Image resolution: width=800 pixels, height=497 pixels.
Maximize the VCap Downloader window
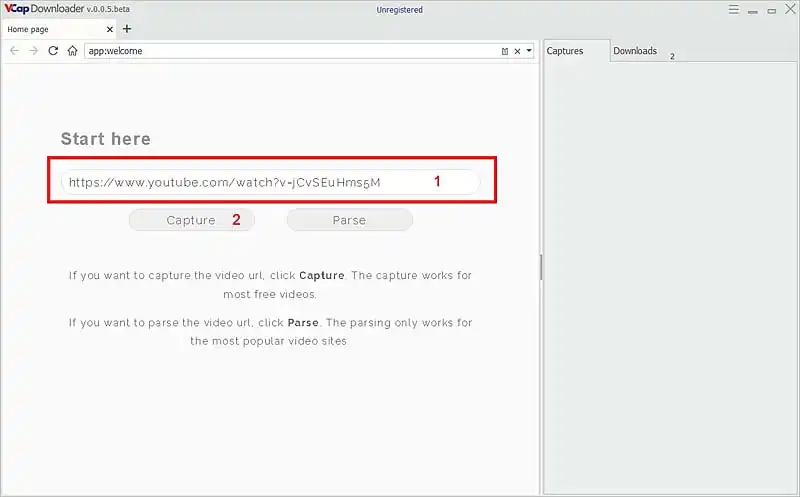pyautogui.click(x=771, y=11)
